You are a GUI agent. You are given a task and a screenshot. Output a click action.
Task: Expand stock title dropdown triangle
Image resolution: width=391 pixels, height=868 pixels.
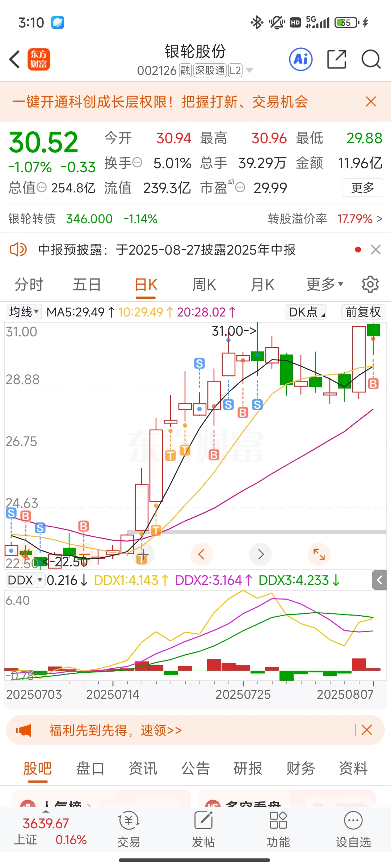point(249,70)
